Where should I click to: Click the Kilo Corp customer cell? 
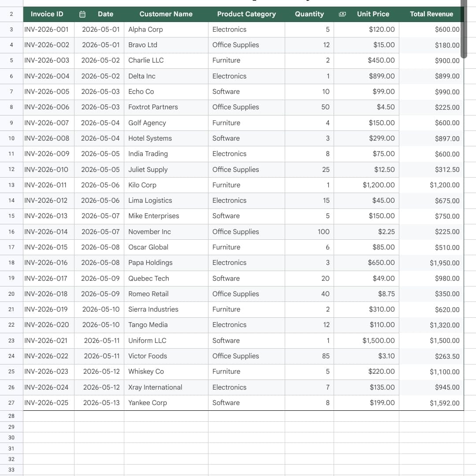166,185
